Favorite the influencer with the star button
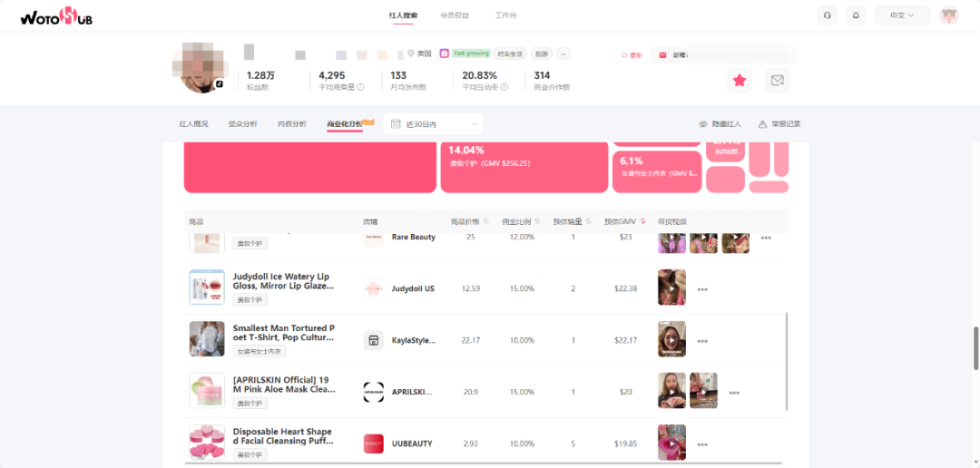Viewport: 980px width, 468px height. tap(740, 80)
